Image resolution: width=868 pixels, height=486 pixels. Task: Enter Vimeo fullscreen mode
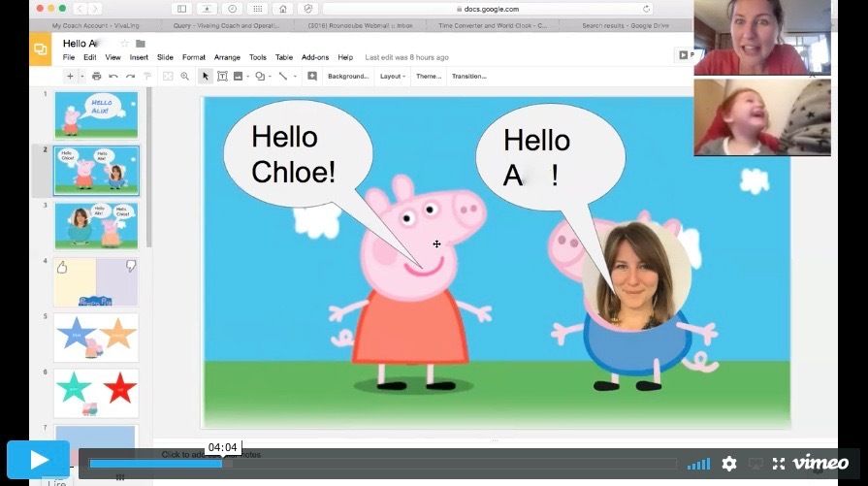tap(779, 464)
